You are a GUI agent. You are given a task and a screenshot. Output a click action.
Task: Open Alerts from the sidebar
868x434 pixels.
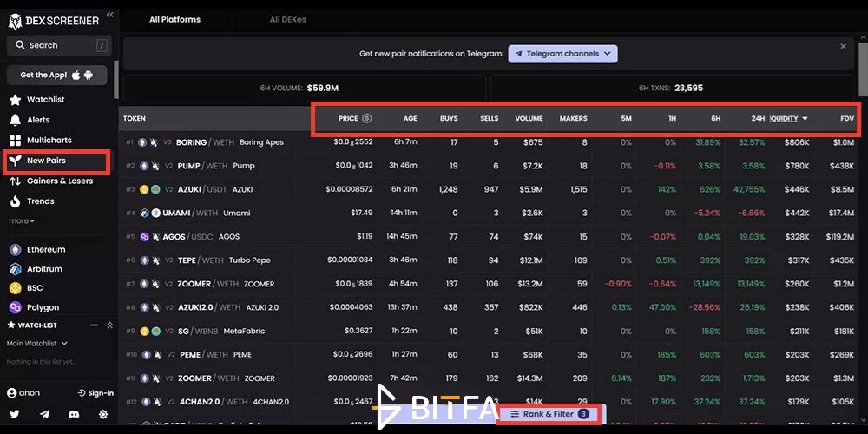click(30, 120)
